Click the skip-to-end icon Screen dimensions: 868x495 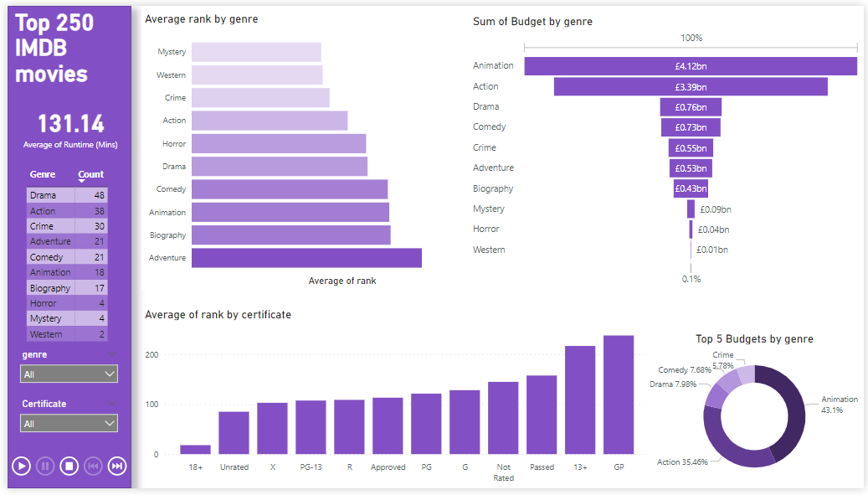pyautogui.click(x=116, y=466)
